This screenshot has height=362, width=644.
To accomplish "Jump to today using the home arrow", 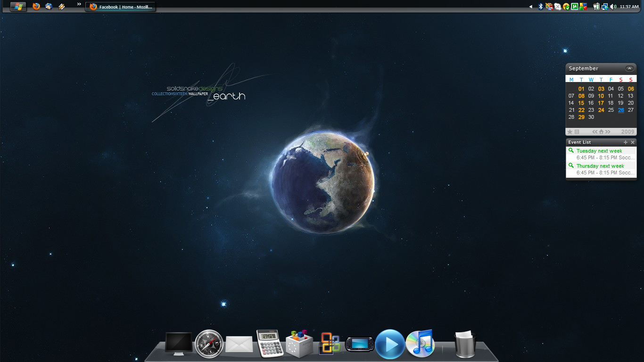I will [x=601, y=132].
